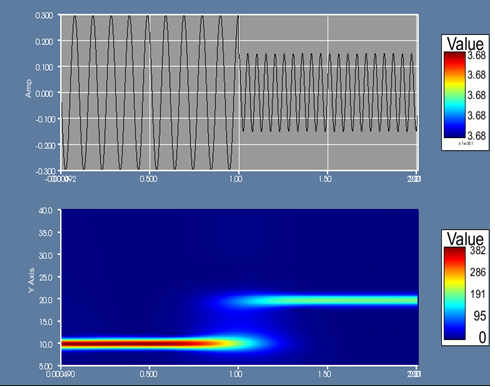
Task: Click the large-amplitude waveform section before 1.00
Action: (150, 93)
